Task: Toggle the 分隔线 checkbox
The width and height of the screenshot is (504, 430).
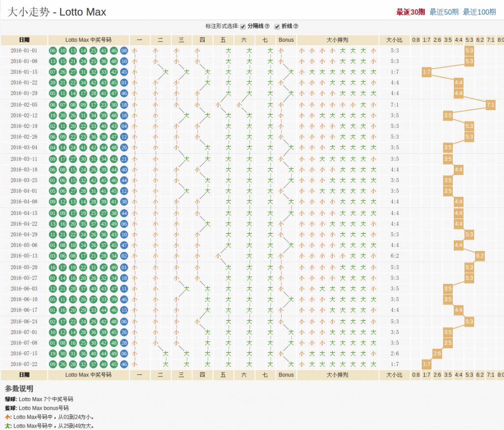Action: [x=243, y=27]
